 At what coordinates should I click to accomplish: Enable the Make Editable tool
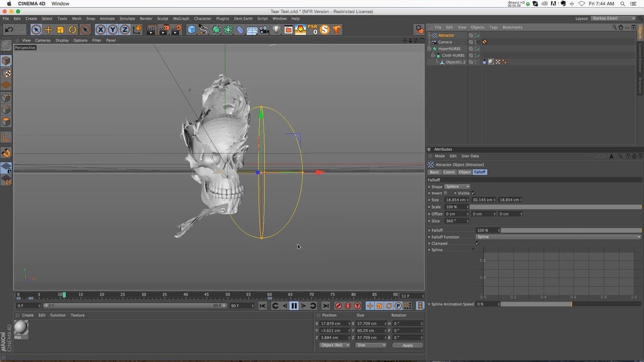pyautogui.click(x=6, y=45)
